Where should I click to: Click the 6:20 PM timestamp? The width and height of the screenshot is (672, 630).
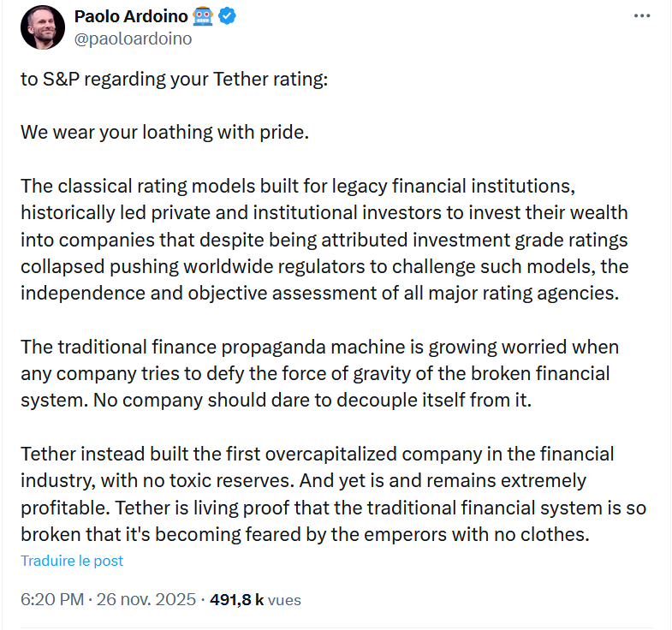pyautogui.click(x=52, y=599)
